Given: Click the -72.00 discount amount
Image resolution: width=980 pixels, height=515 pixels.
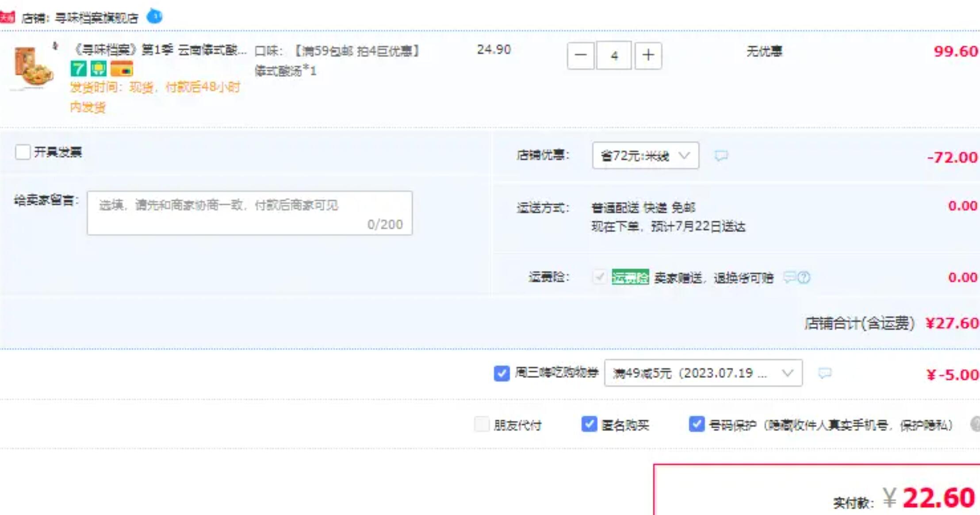Looking at the screenshot, I should (952, 157).
